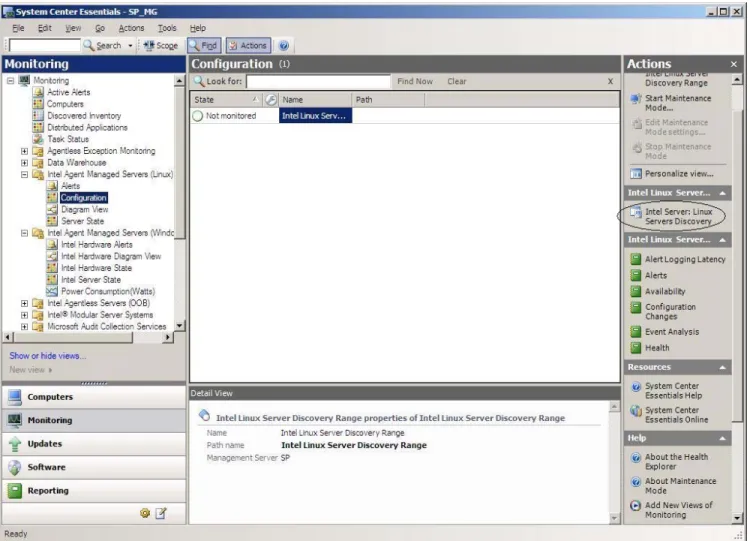Click Clear next to Find Now
Viewport: 750px width, 541px height.
457,81
